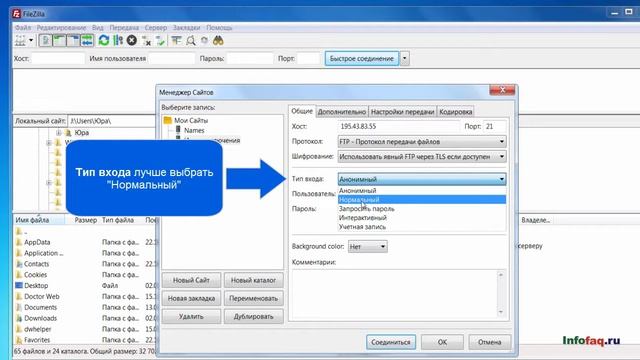640x360 pixels.
Task: Open the Site Manager toolbar icon
Action: click(x=20, y=40)
